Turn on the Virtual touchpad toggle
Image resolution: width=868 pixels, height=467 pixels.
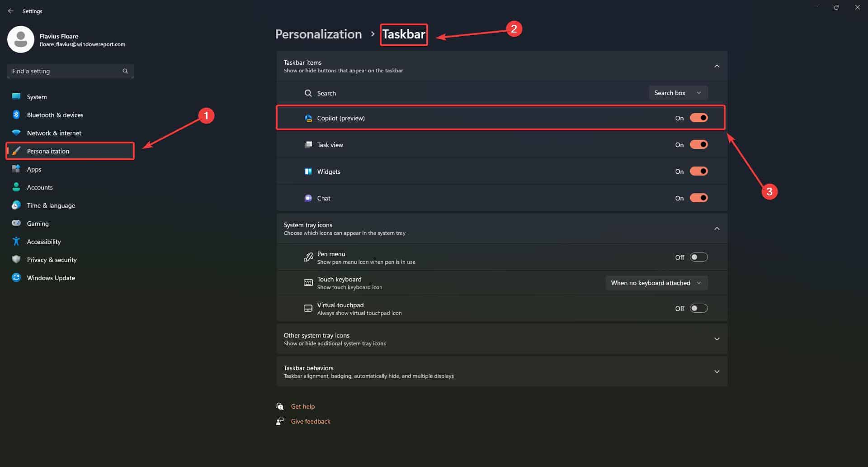(x=698, y=309)
